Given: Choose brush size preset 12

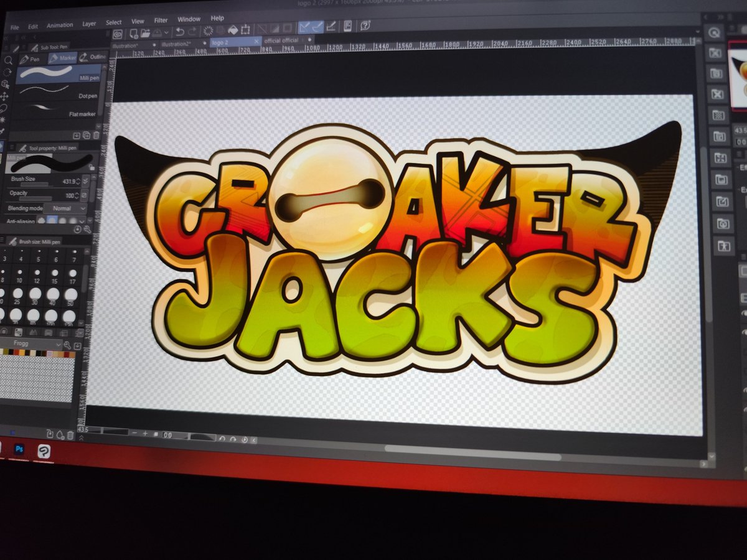Looking at the screenshot, I should pyautogui.click(x=37, y=276).
